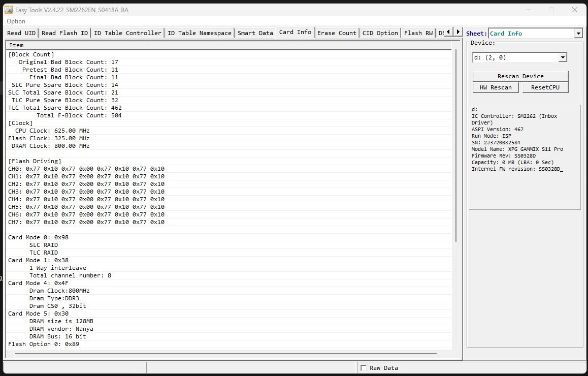Select the Card Info tab
Image resolution: width=588 pixels, height=376 pixels.
point(295,32)
